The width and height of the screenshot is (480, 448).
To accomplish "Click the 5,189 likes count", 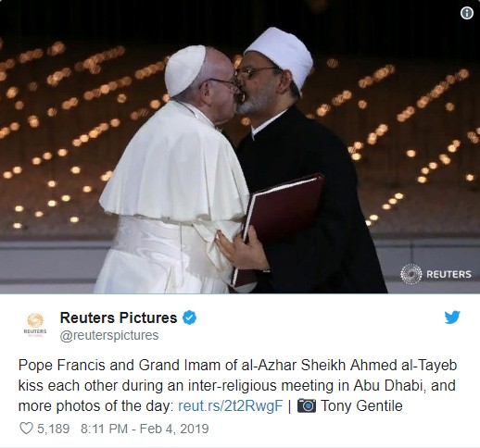I will click(x=54, y=429).
